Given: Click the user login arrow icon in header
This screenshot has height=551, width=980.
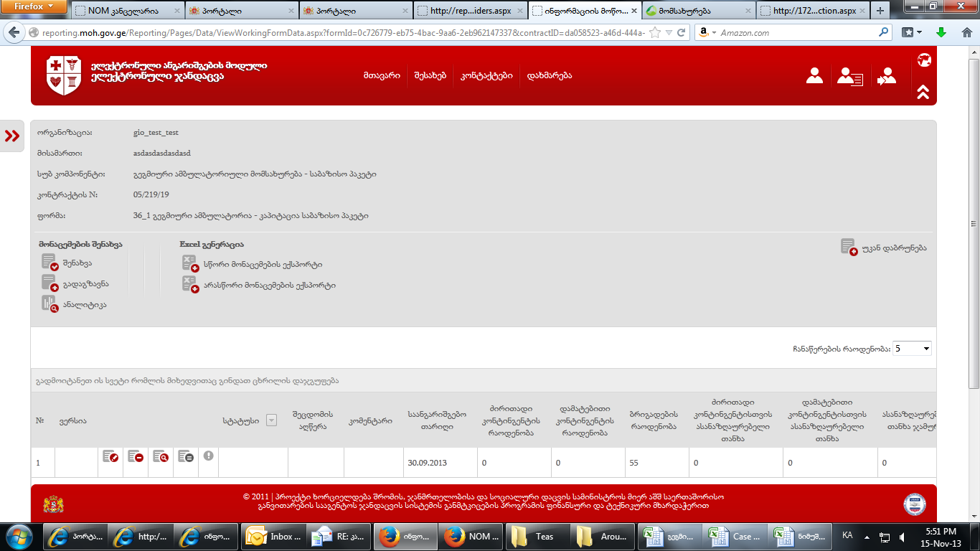Looking at the screenshot, I should point(887,76).
